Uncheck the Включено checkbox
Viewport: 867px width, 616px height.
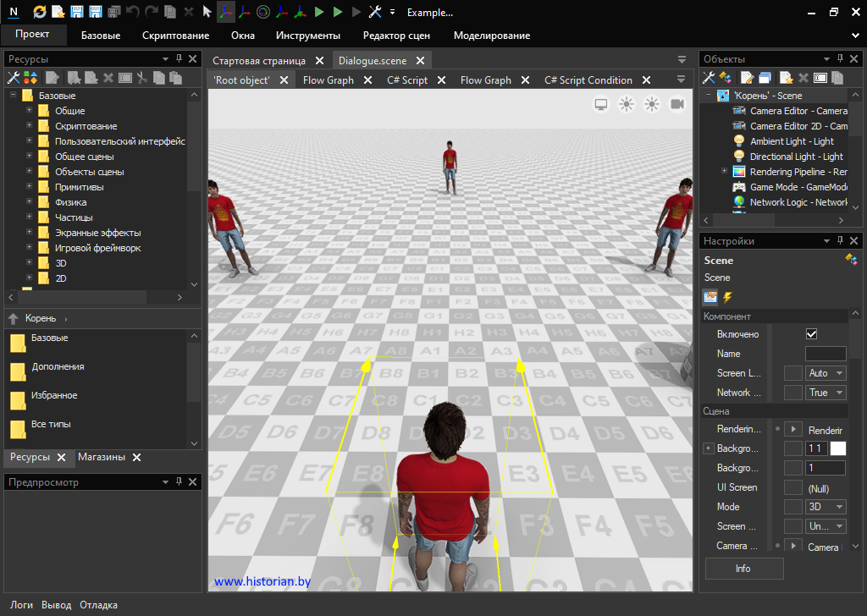[811, 334]
